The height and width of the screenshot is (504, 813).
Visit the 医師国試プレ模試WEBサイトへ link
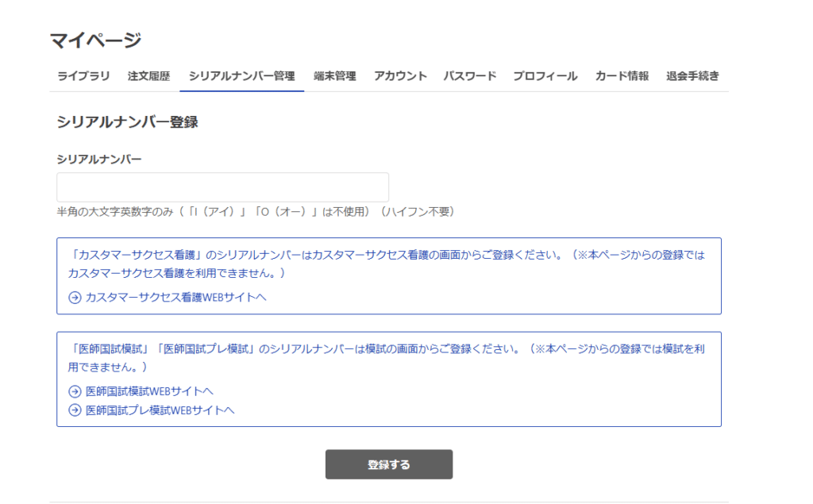[160, 410]
